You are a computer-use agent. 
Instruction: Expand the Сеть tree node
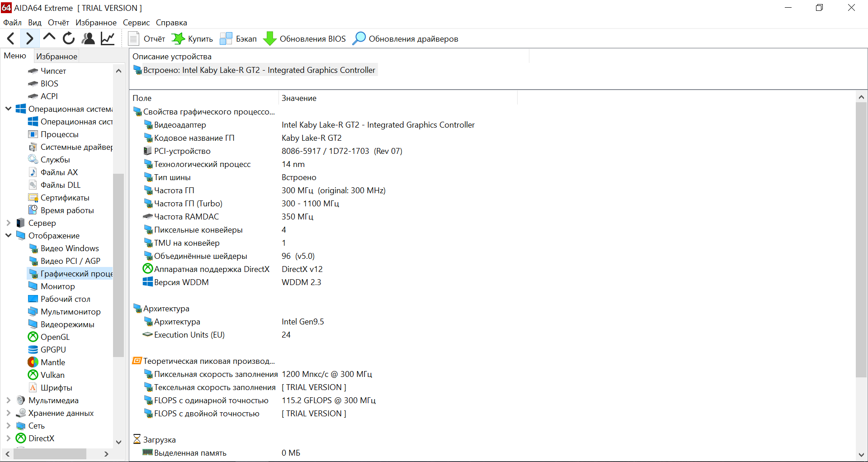(8, 425)
